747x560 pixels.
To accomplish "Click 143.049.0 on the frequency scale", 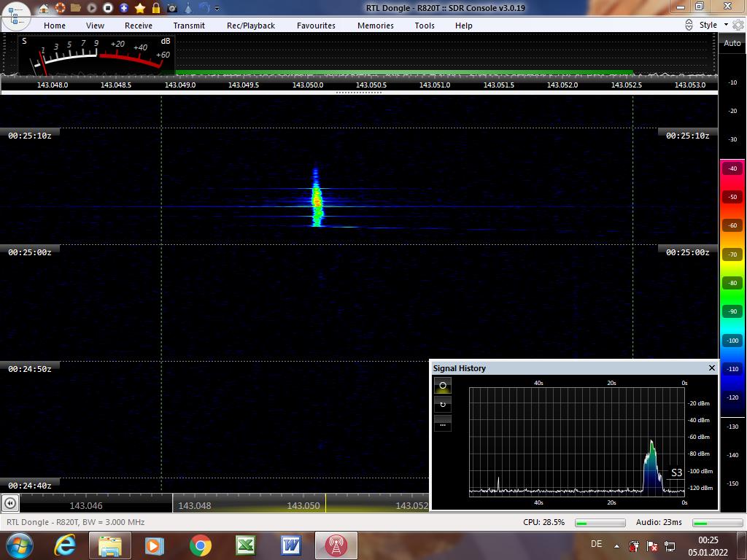I will tap(180, 85).
